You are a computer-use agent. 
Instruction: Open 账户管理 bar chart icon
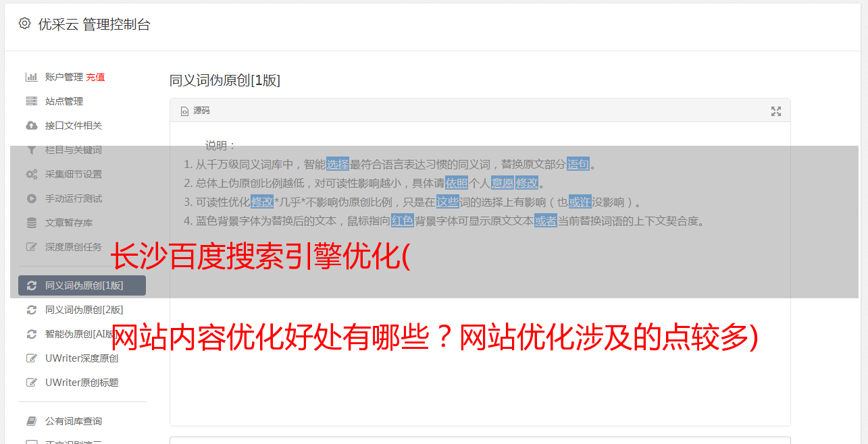pos(31,77)
